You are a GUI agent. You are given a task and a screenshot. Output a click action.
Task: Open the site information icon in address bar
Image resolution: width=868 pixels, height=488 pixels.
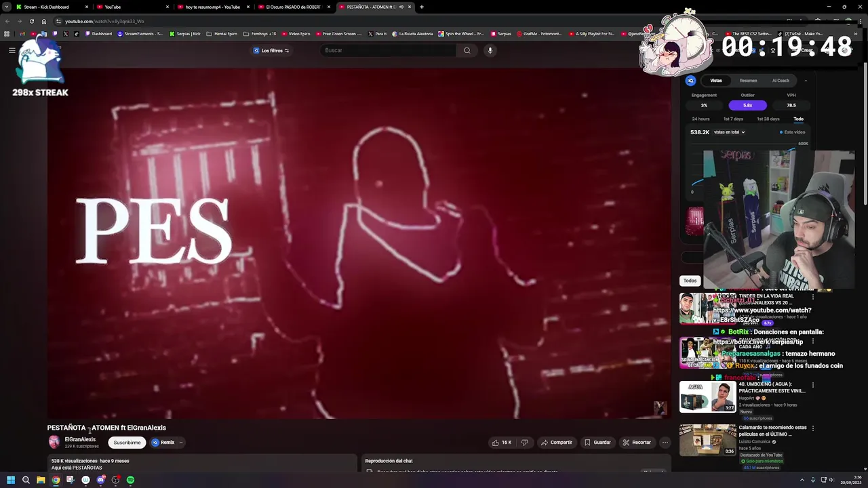coord(58,21)
